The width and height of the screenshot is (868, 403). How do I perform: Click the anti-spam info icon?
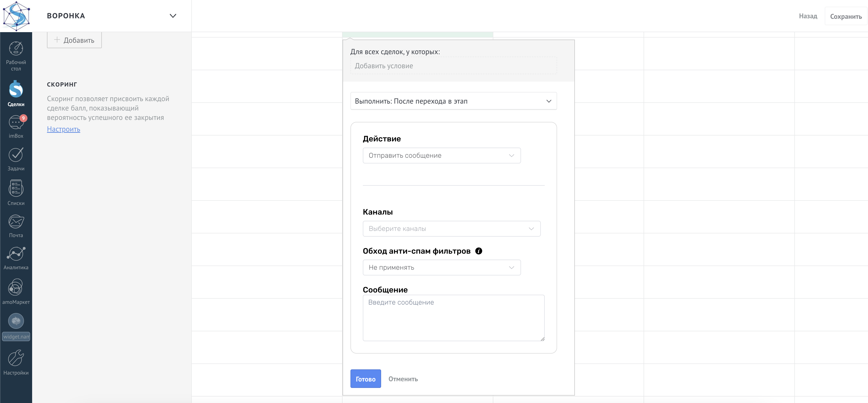click(478, 251)
